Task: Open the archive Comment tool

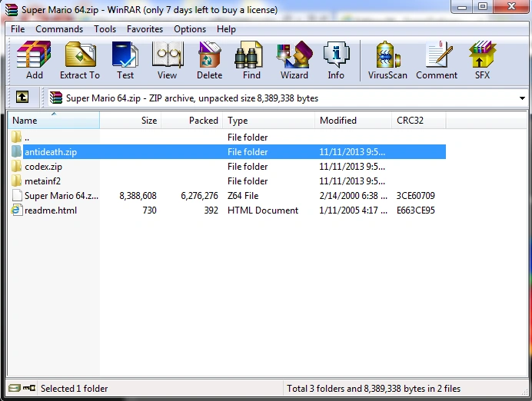Action: point(437,60)
